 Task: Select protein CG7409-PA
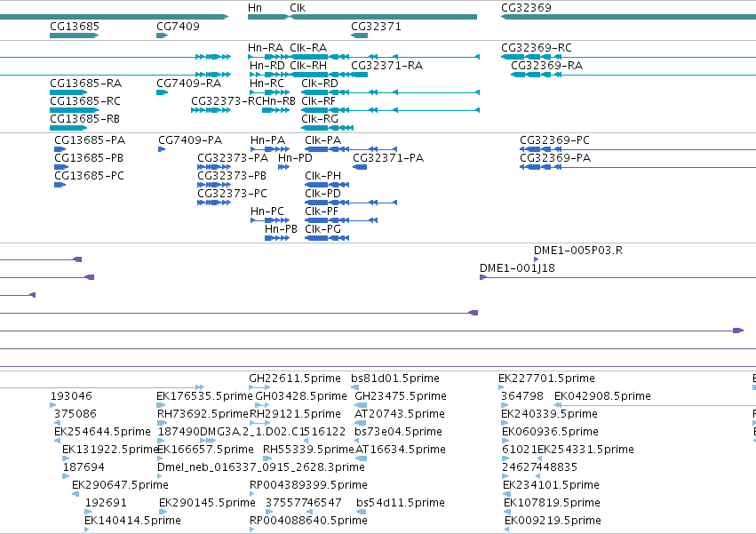pyautogui.click(x=190, y=140)
